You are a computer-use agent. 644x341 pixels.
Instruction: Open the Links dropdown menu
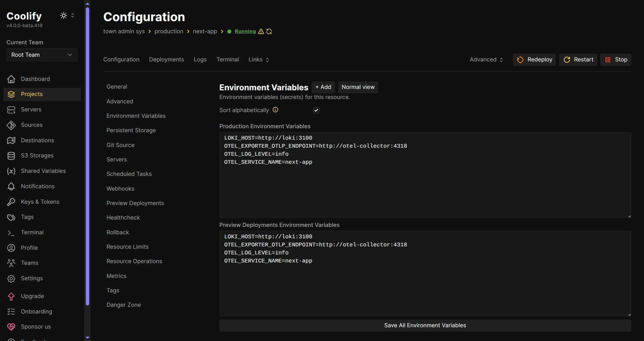[258, 59]
